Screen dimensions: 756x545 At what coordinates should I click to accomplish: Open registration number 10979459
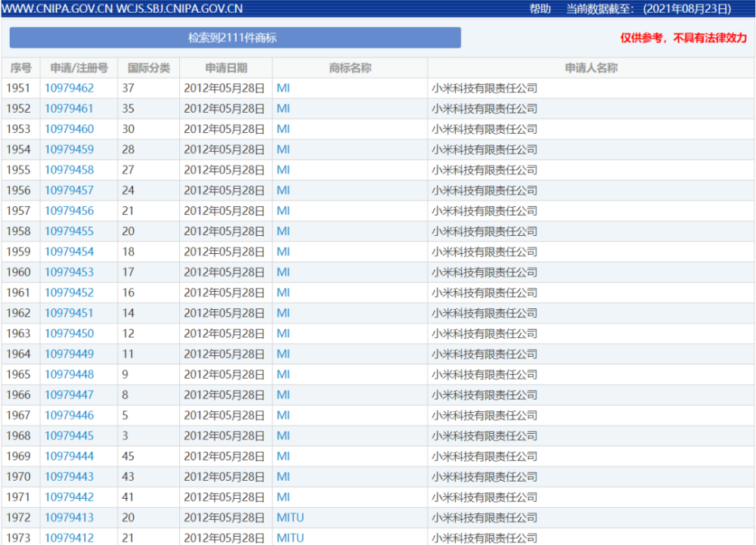coord(69,150)
